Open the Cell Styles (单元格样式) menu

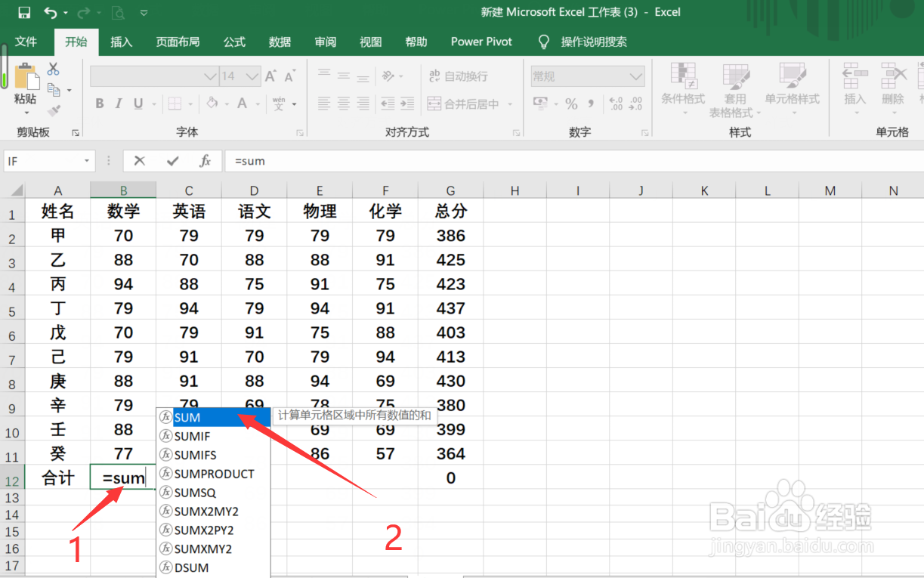coord(792,89)
